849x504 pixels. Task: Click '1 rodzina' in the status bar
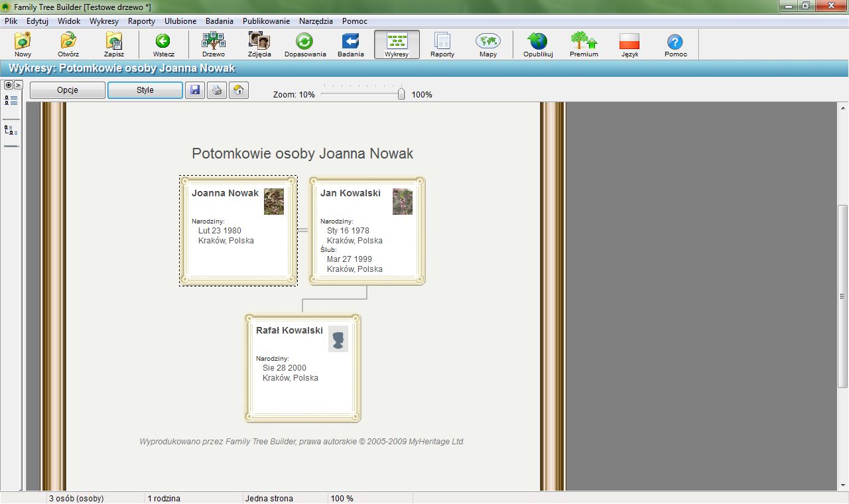point(164,498)
